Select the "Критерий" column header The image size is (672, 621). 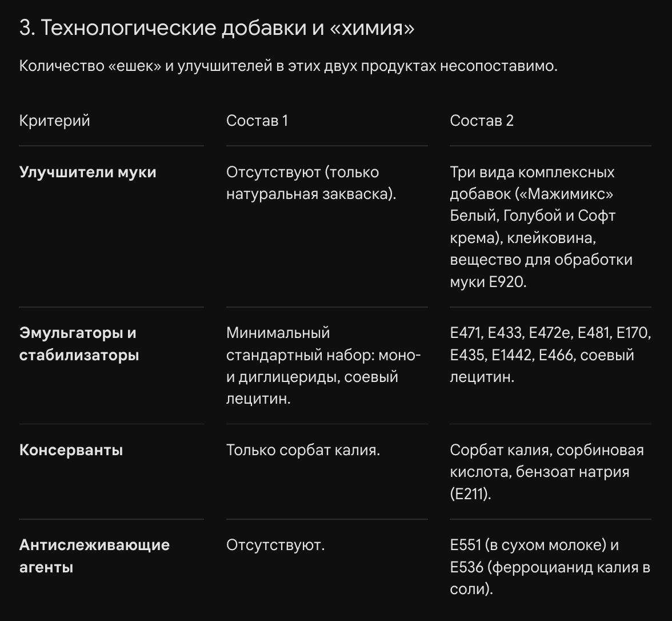pos(55,121)
